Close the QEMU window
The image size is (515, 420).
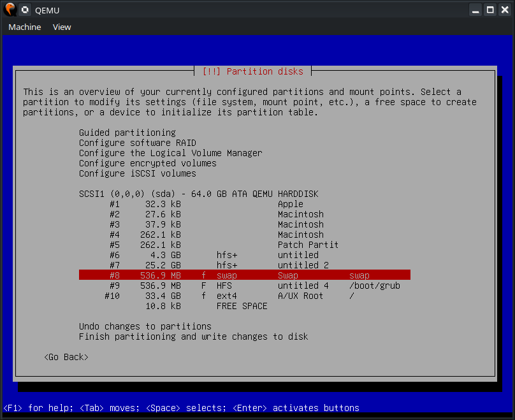(504, 10)
